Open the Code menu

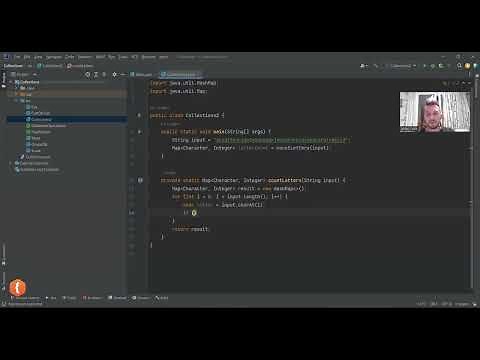coord(69,57)
